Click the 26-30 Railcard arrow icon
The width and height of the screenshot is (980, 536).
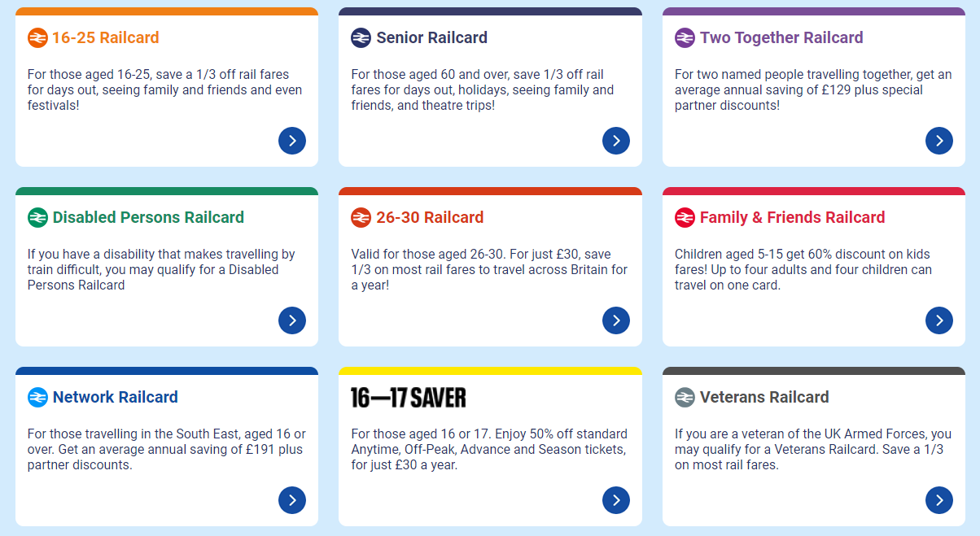coord(616,320)
